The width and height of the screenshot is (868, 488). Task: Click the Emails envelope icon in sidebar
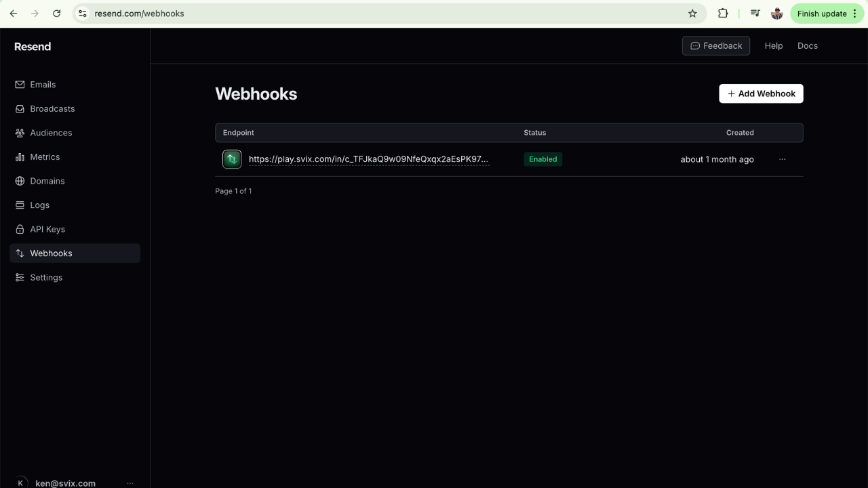coord(20,85)
